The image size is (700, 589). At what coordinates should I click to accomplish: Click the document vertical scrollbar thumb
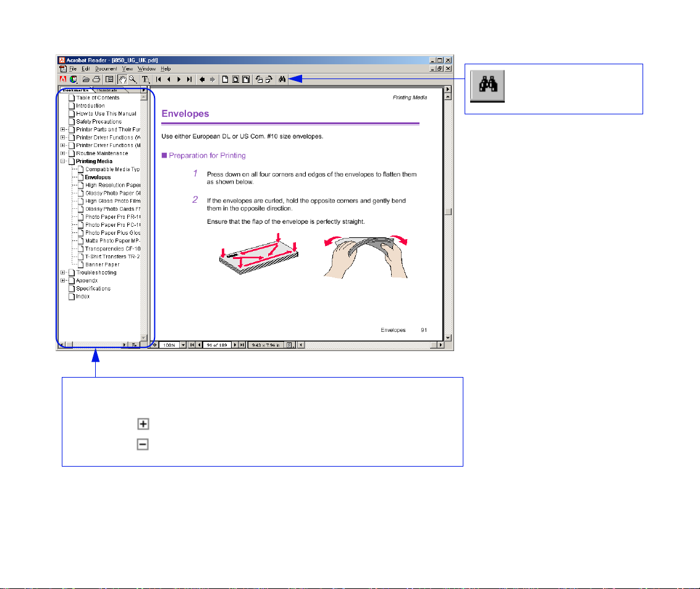click(448, 211)
